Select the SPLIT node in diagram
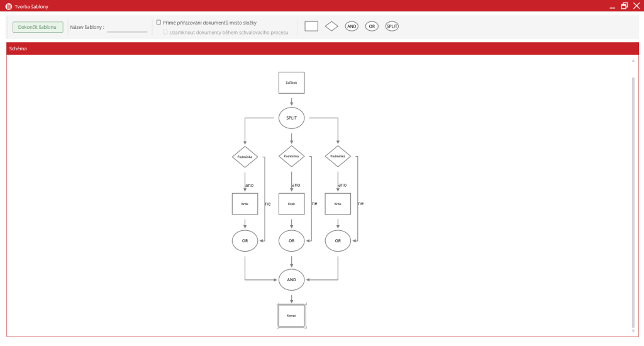 291,118
